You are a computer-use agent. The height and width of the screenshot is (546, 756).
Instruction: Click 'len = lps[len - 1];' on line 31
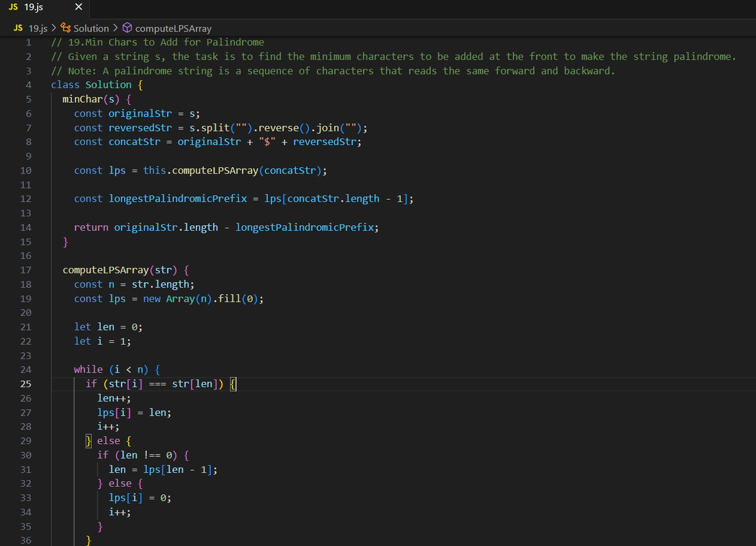tap(163, 469)
